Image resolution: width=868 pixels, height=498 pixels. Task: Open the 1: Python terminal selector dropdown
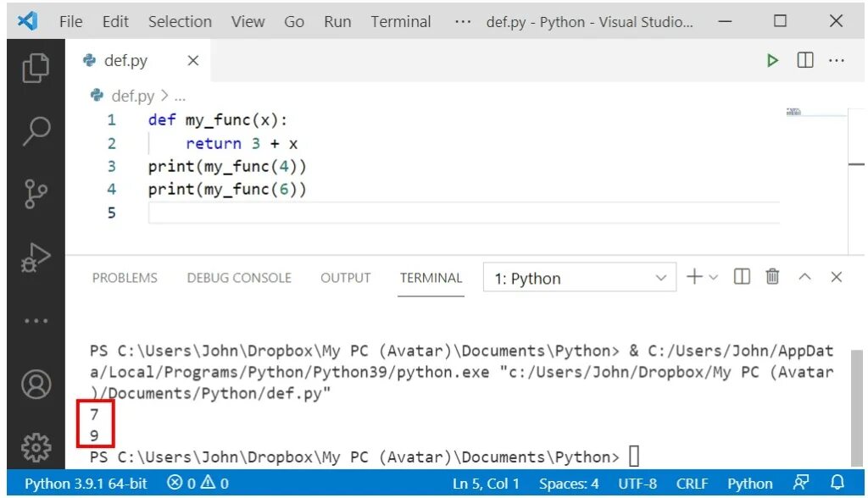click(580, 278)
